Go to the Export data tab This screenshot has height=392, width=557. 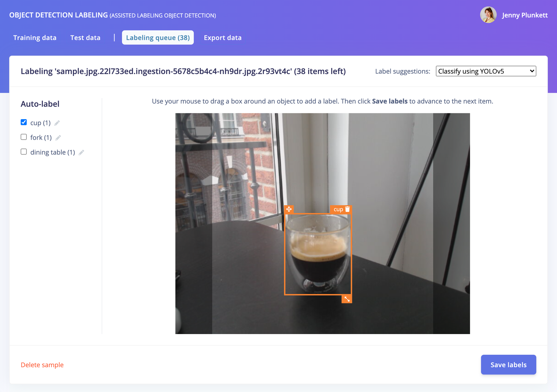tap(223, 38)
